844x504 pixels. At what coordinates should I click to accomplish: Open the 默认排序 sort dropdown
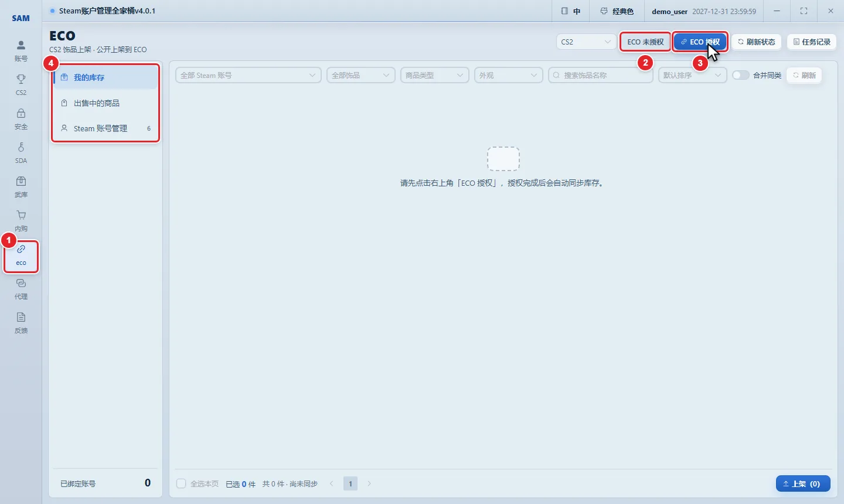693,75
